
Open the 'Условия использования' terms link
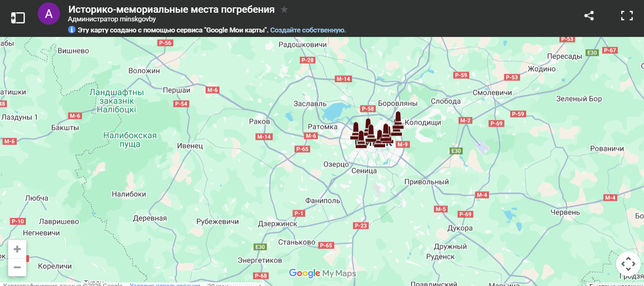[x=165, y=284]
